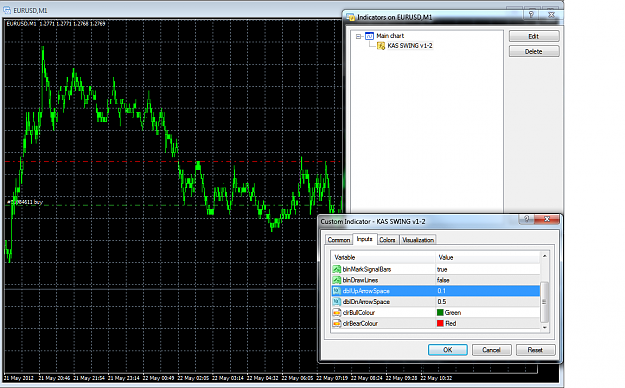The image size is (625, 388).
Task: Click the blnMarkSignalBars boolean type icon
Action: coord(337,269)
